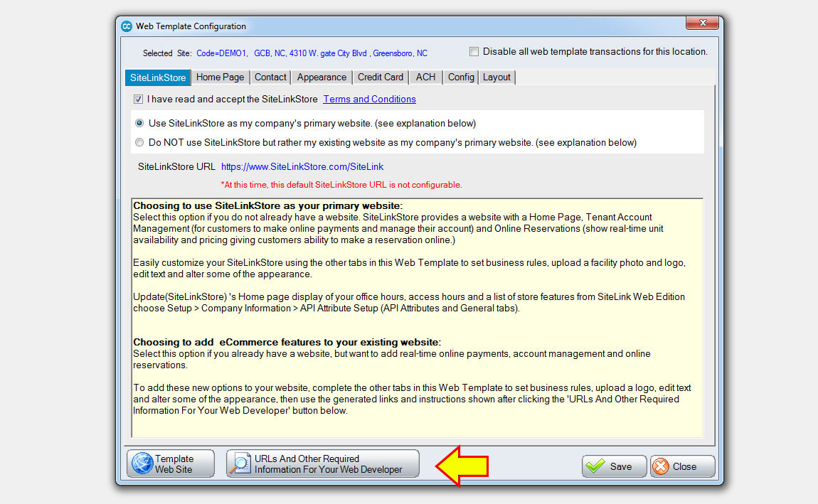Click the Close button at the bottom

pos(682,466)
